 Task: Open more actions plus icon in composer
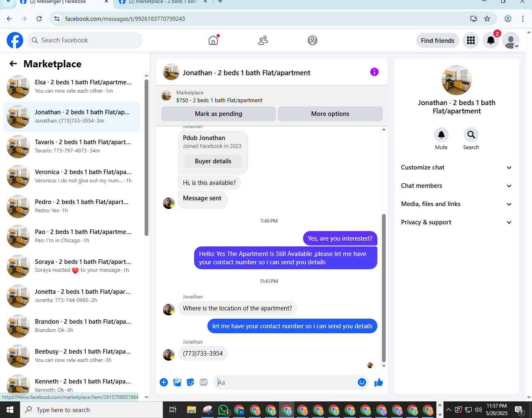[x=164, y=382]
